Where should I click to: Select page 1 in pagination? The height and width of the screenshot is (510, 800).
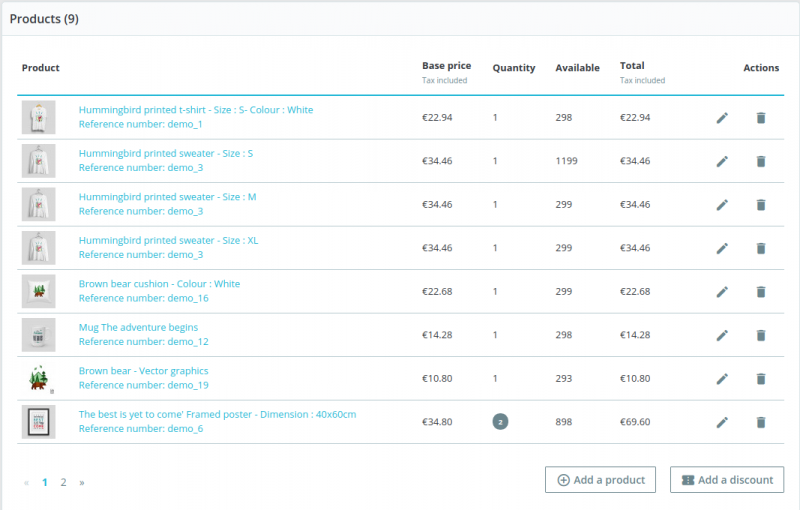pos(45,482)
